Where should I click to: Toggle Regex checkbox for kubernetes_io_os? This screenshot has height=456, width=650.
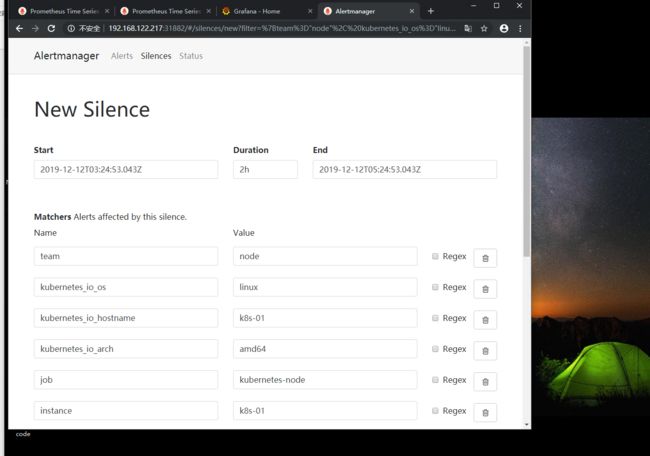tap(435, 287)
